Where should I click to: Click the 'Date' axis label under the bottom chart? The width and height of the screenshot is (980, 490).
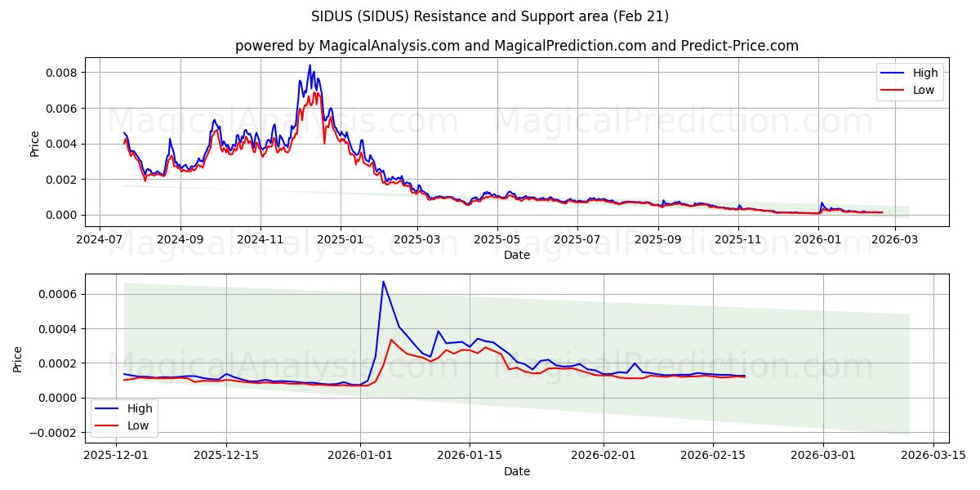coord(517,471)
